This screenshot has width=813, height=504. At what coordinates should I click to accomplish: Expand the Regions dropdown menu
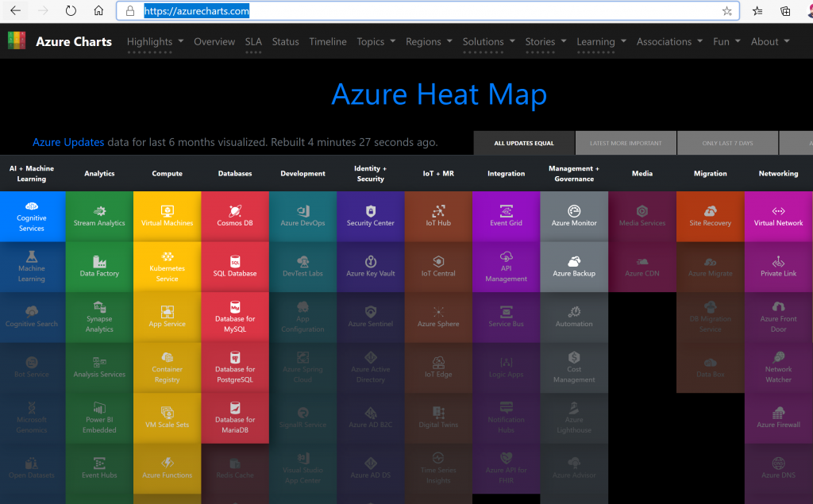[x=429, y=41]
